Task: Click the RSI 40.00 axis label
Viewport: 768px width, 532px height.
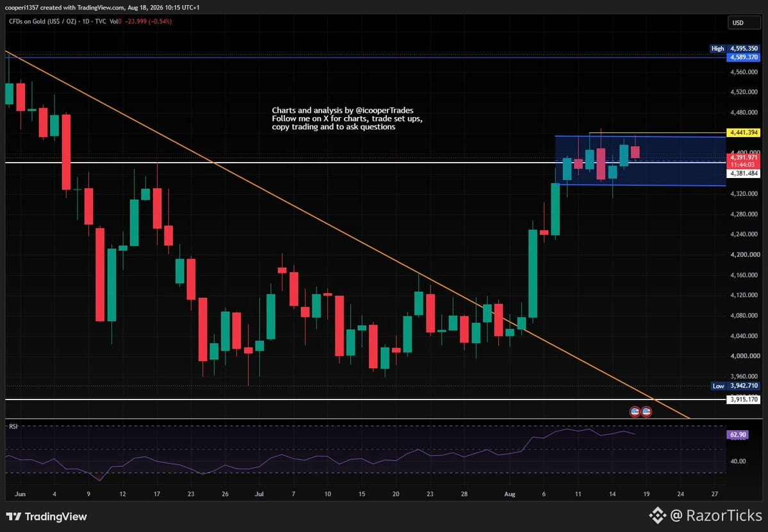Action: tap(738, 461)
